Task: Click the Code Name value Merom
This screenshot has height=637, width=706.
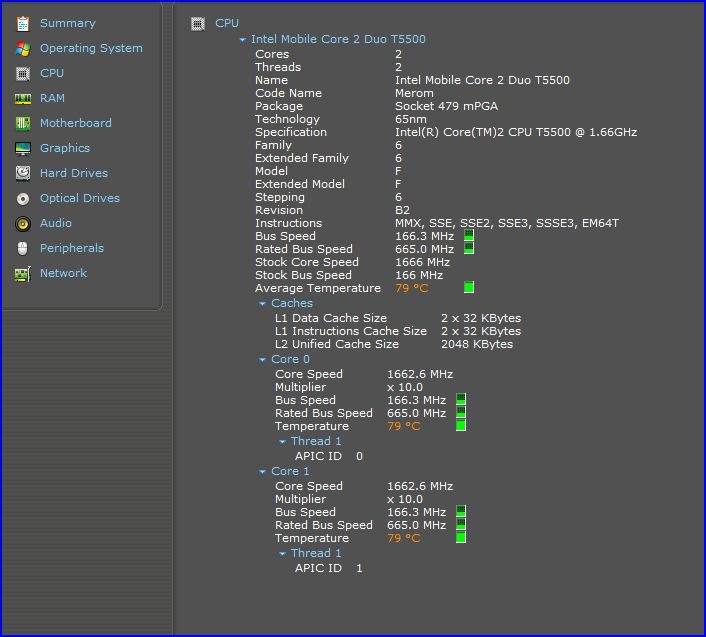Action: (414, 93)
